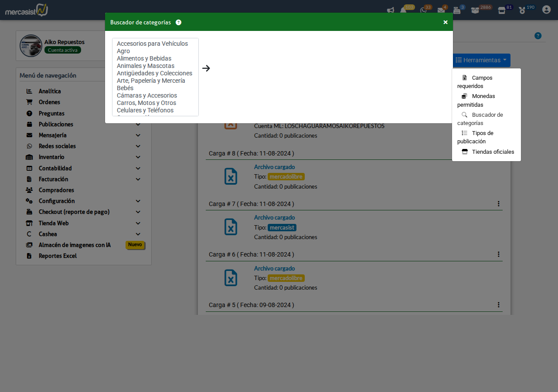Open the Archivo cargado link in Carga # 8
Viewport: 558px width, 392px height.
[x=274, y=167]
